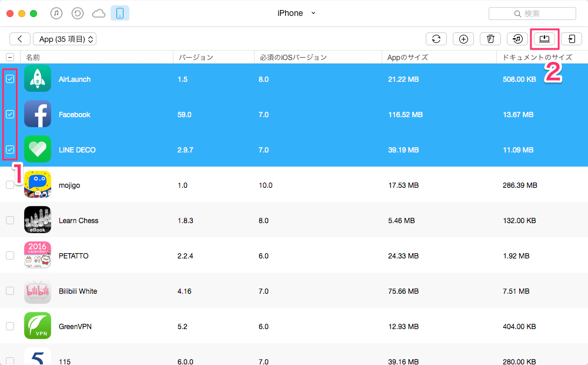Select the Learn Chess name text
Viewport: 588px width, 365px height.
pos(78,220)
